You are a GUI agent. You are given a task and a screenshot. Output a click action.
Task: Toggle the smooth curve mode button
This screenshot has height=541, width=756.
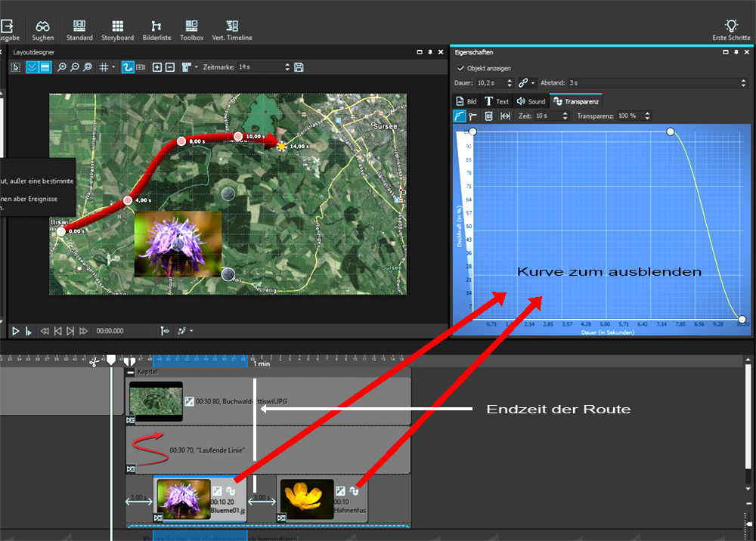click(460, 116)
